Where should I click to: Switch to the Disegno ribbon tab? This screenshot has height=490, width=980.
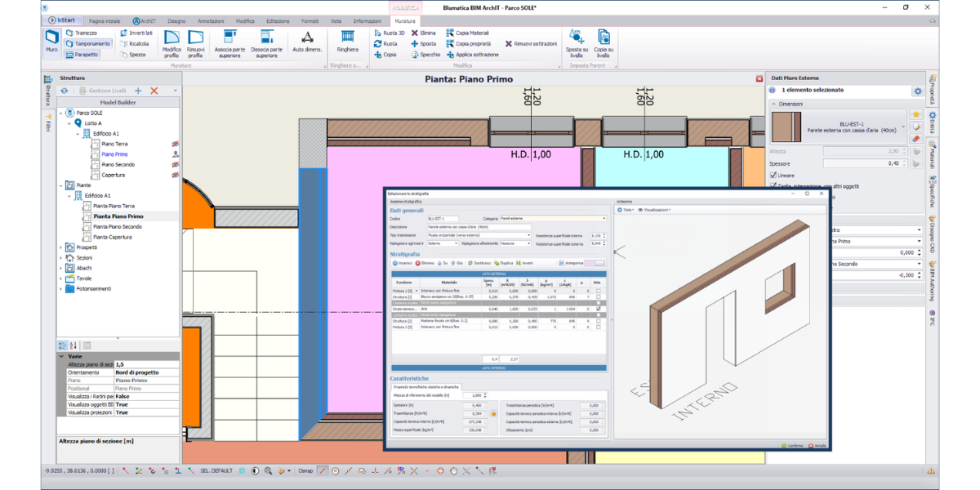point(176,20)
